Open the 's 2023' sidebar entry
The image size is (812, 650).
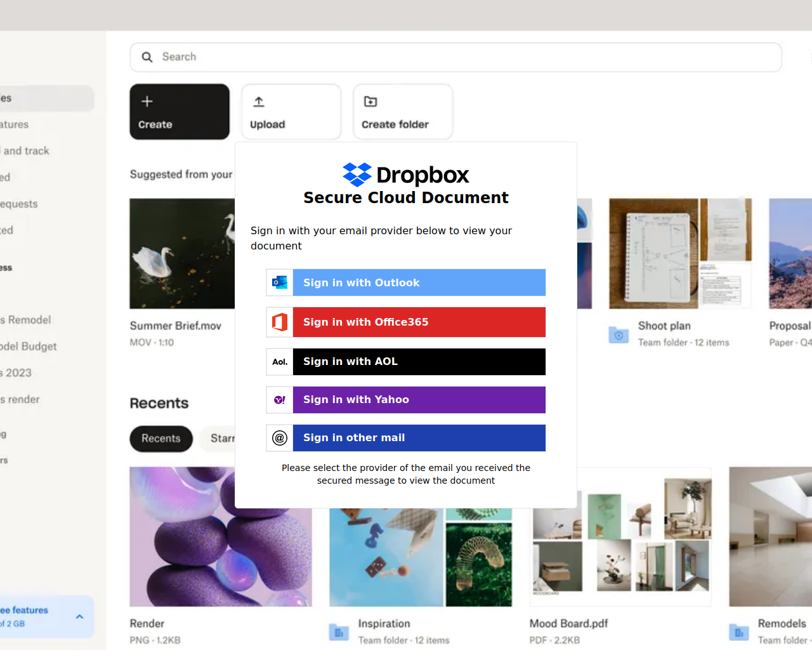[16, 373]
